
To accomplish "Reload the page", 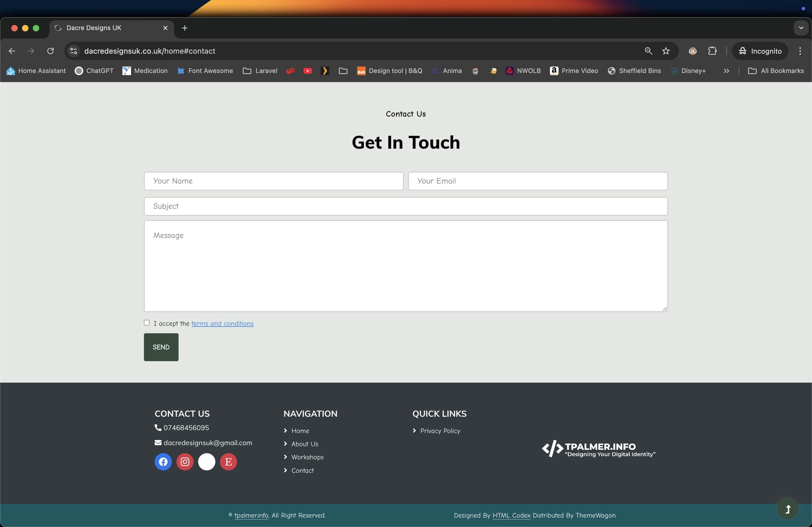I will click(50, 51).
